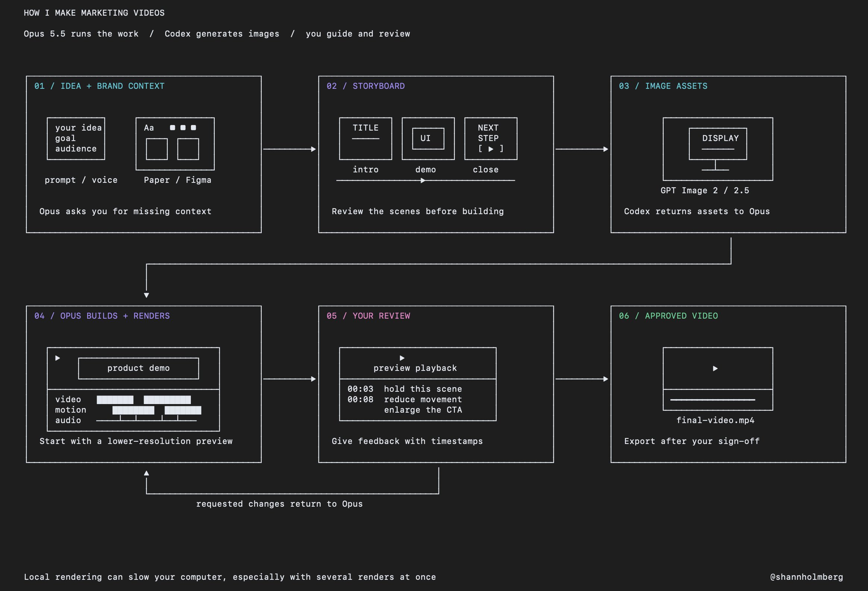Click 'Start with a lower-resolution preview' caption

(x=136, y=441)
